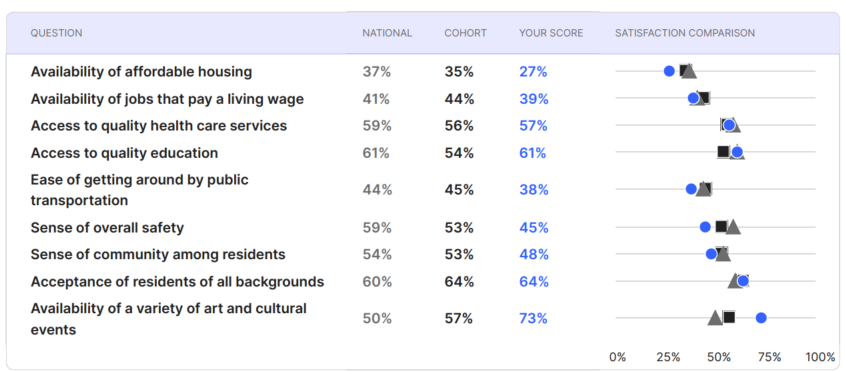
Task: Click the YOUR SCORE column header
Action: click(x=551, y=33)
